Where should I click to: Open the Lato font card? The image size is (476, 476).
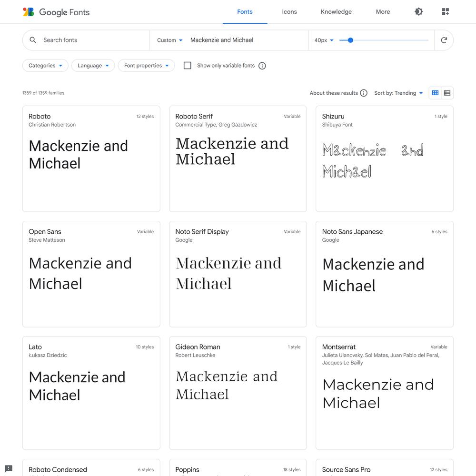point(91,393)
